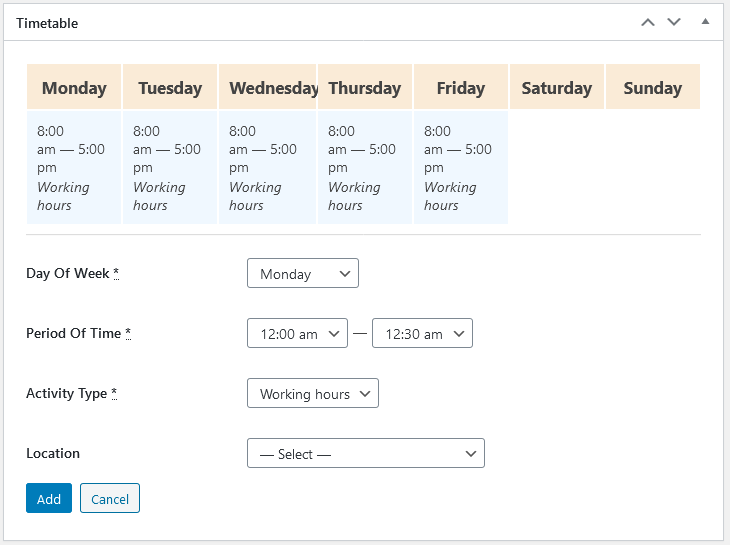This screenshot has width=730, height=545.
Task: Open the Day Of Week dropdown
Action: tap(303, 273)
